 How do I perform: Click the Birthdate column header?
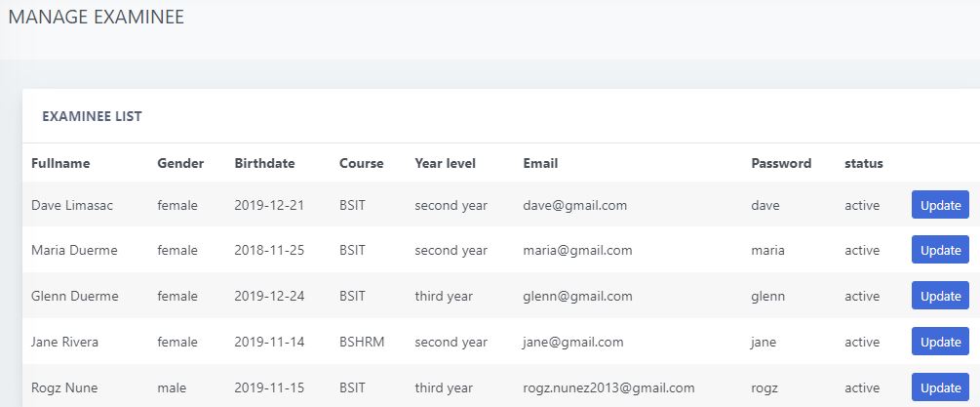click(x=264, y=163)
